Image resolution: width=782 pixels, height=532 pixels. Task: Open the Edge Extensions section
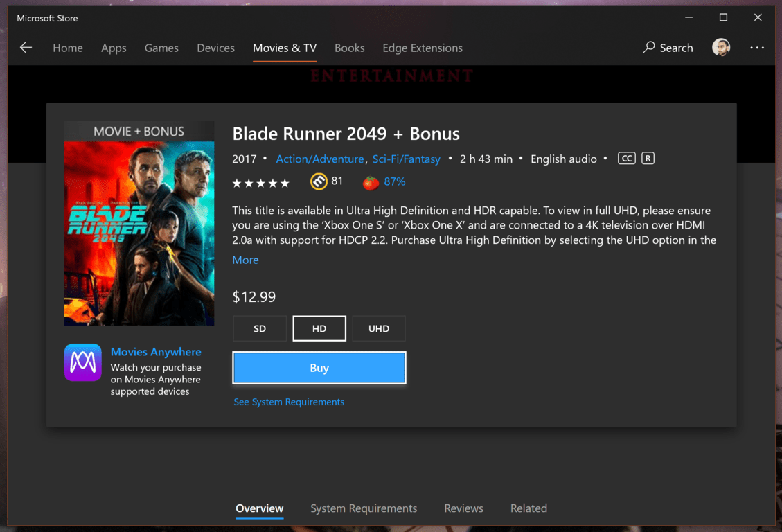click(x=423, y=48)
